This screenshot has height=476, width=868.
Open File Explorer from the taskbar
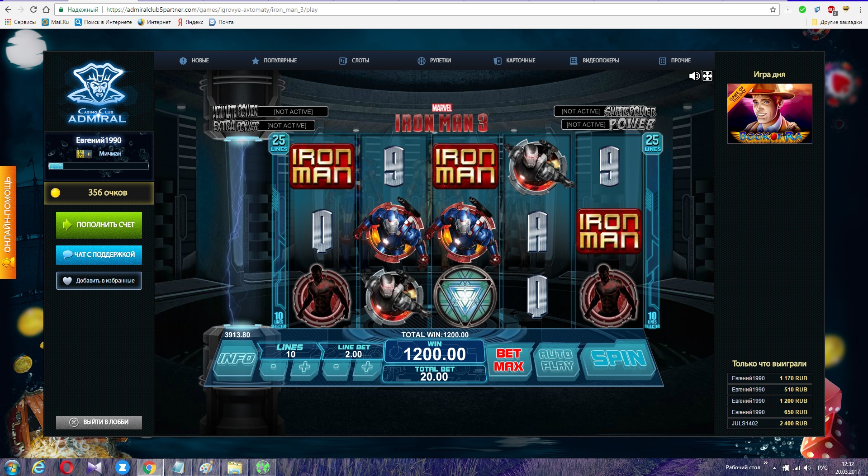(x=234, y=467)
